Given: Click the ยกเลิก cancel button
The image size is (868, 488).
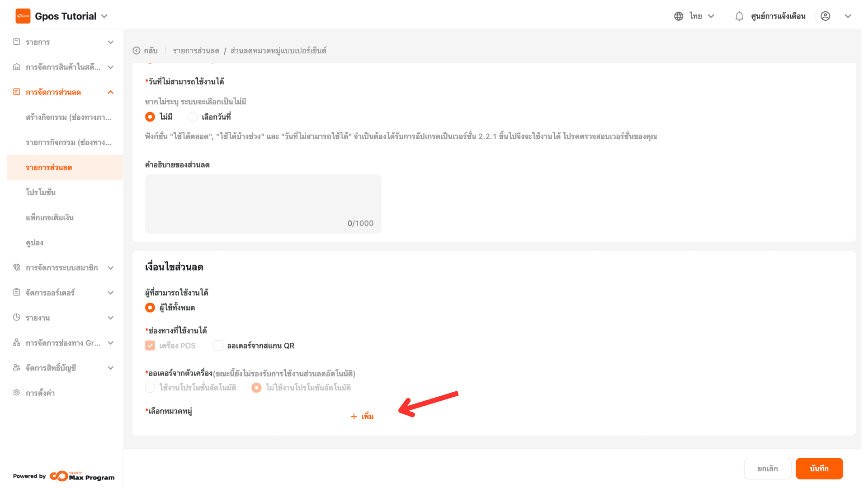Looking at the screenshot, I should [767, 469].
